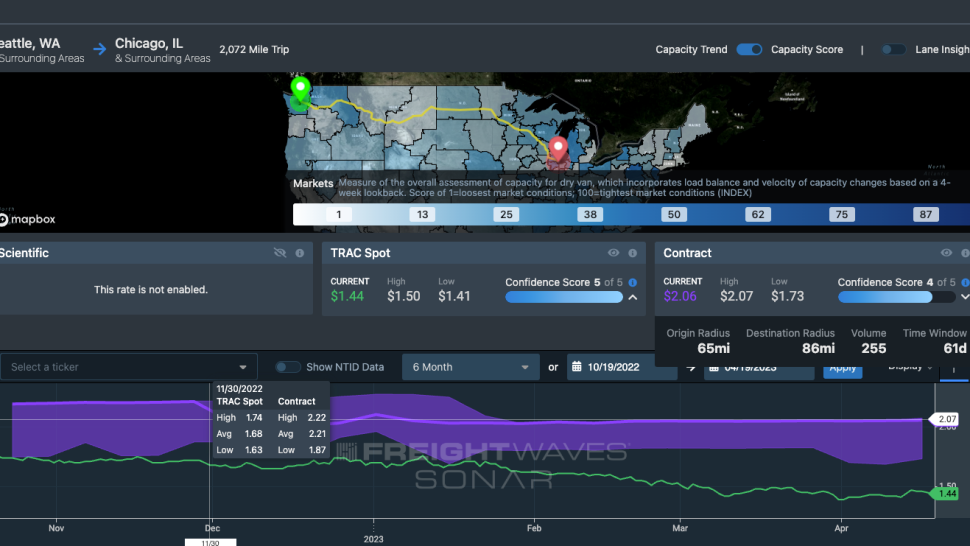Click Volume 255 value

tap(873, 349)
